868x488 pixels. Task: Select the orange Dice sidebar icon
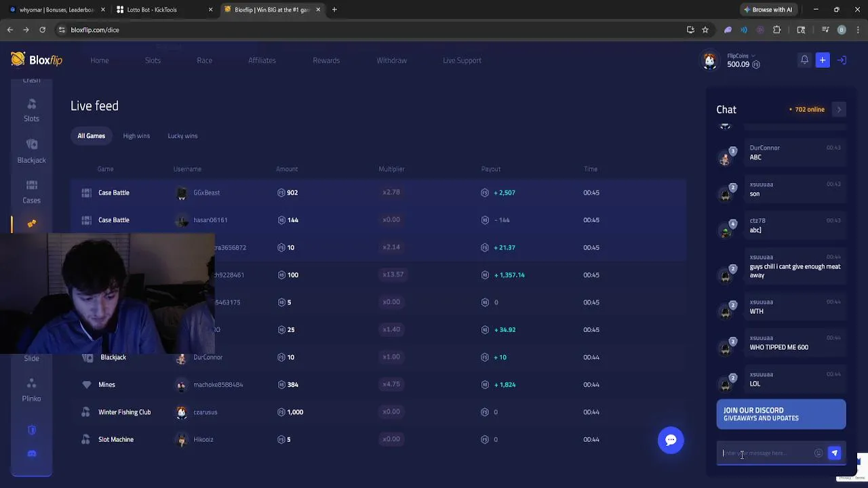pos(31,224)
